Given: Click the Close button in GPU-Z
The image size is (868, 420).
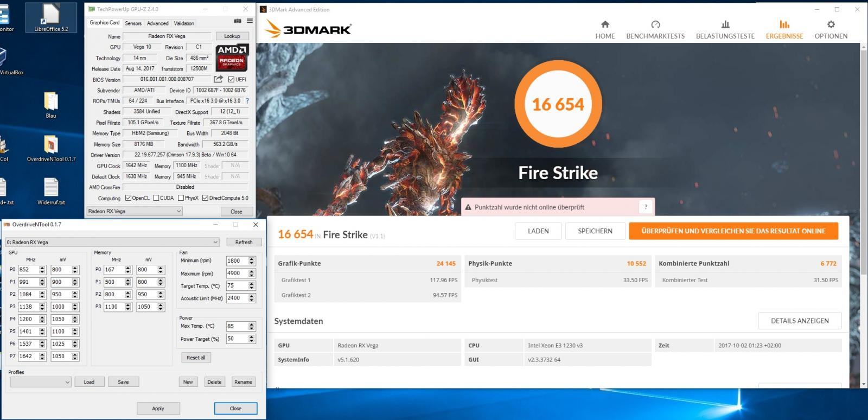Looking at the screenshot, I should pyautogui.click(x=237, y=212).
